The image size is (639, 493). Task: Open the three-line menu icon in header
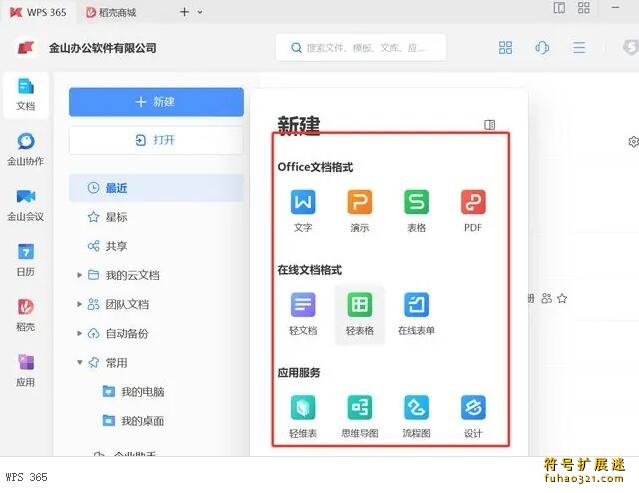coord(579,48)
